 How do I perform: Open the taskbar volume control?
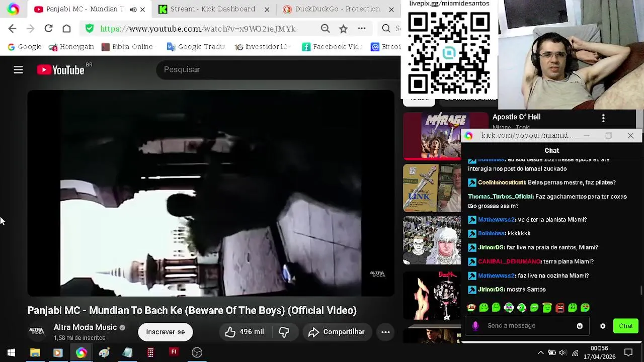[563, 352]
